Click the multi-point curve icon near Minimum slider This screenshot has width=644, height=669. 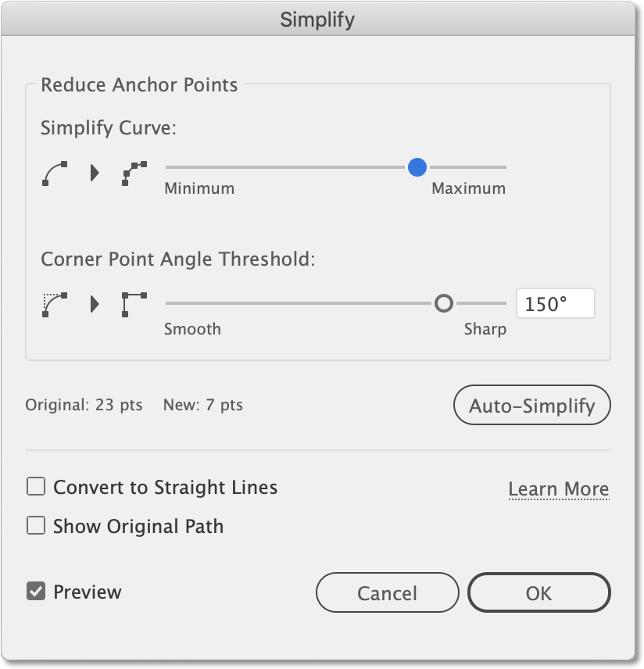pos(134,174)
